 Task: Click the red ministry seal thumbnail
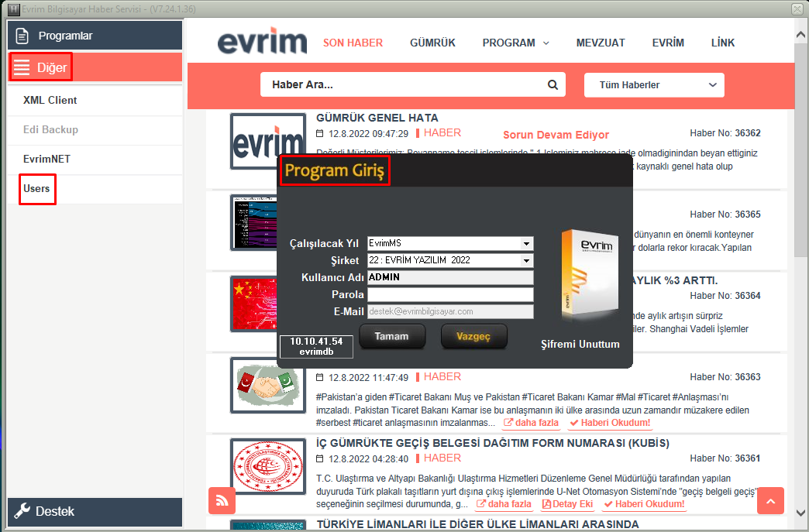(268, 466)
